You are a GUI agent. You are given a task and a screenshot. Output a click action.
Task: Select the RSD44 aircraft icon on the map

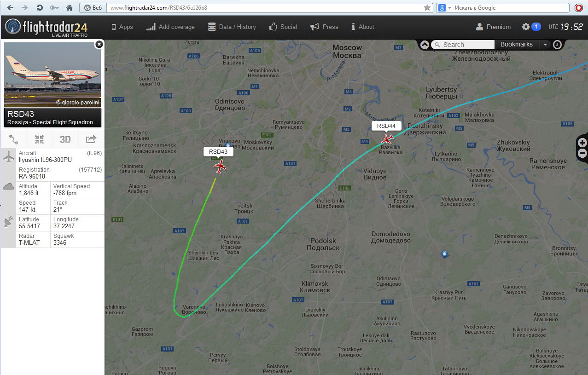(x=387, y=138)
